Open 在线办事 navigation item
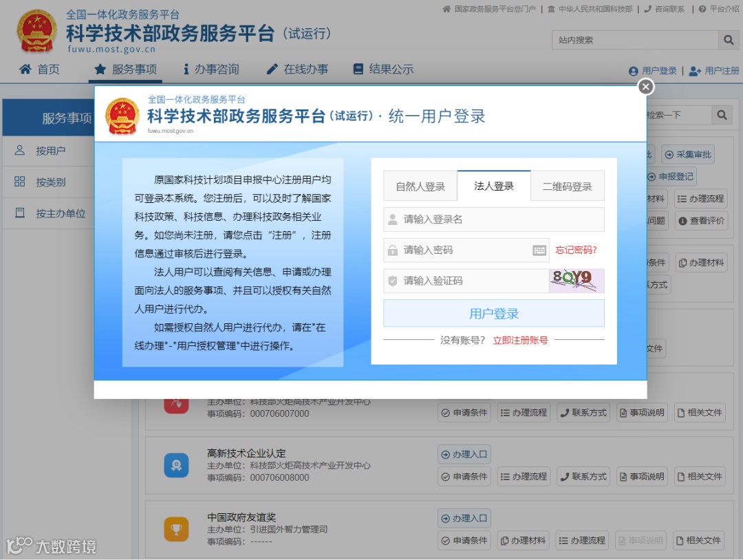 click(297, 69)
